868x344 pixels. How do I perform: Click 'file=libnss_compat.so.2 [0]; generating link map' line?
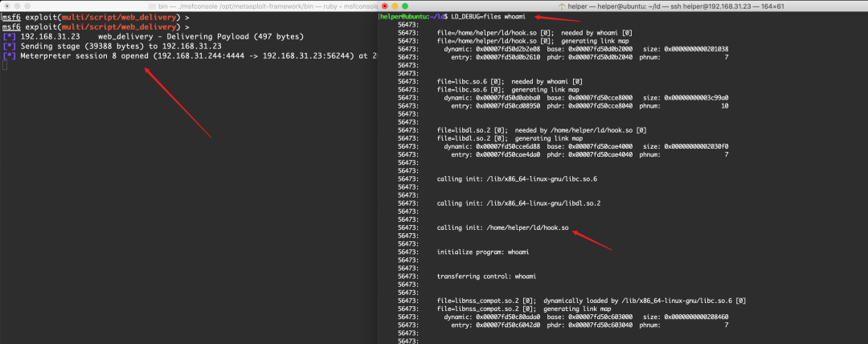pos(524,309)
